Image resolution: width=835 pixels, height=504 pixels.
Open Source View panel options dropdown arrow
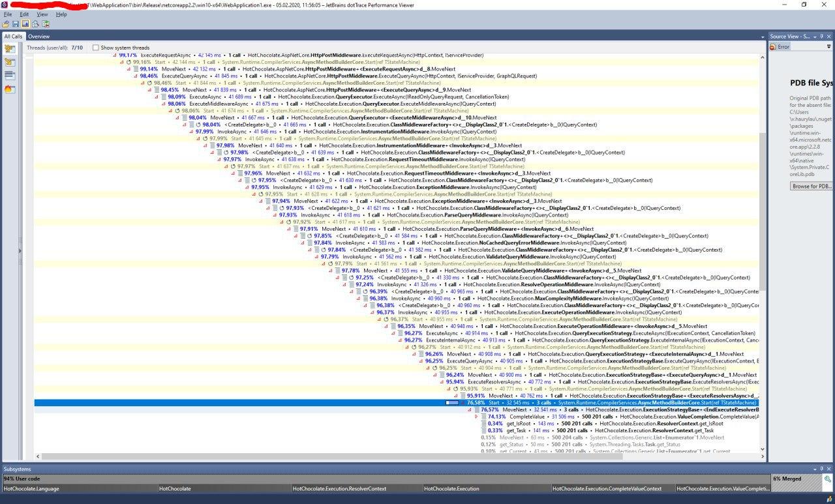(815, 37)
